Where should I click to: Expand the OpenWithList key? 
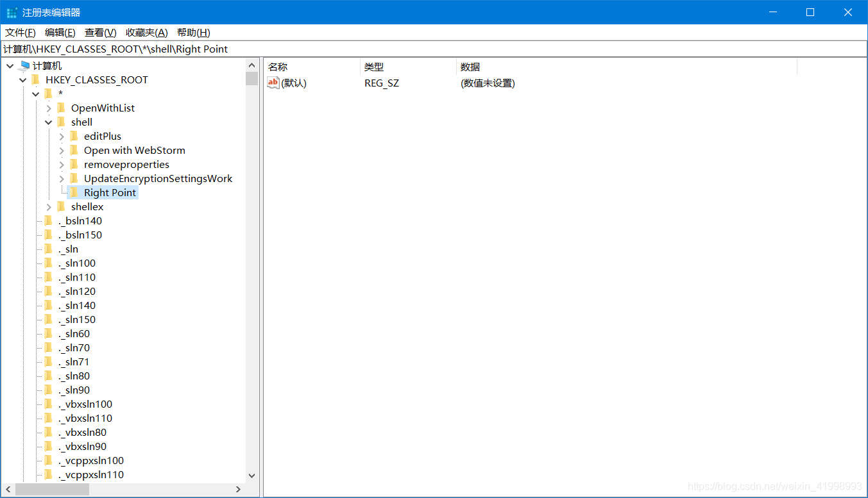[x=49, y=108]
